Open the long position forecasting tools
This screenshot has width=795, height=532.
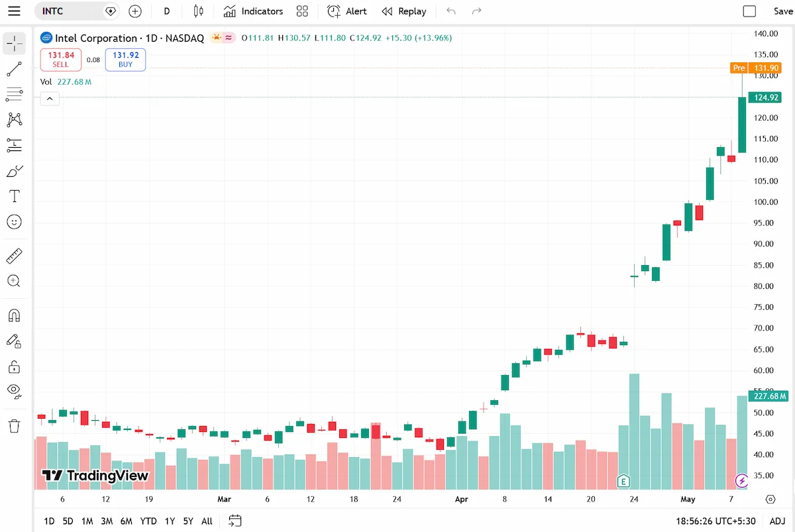[14, 145]
